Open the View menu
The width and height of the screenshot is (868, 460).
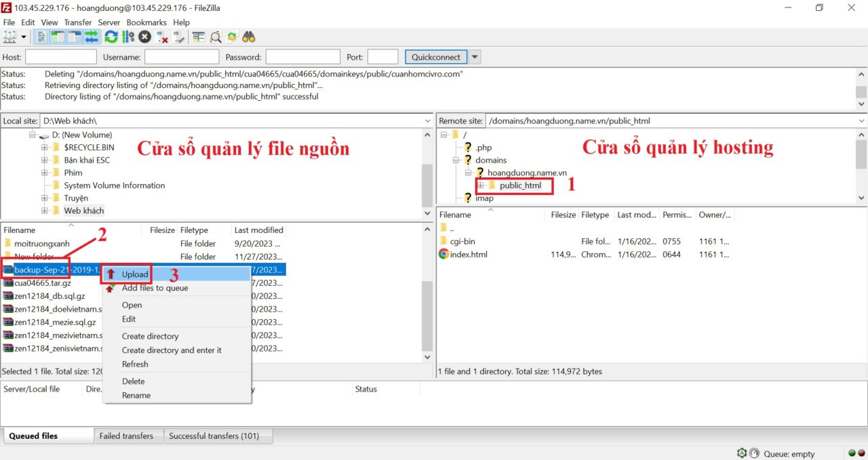[50, 22]
